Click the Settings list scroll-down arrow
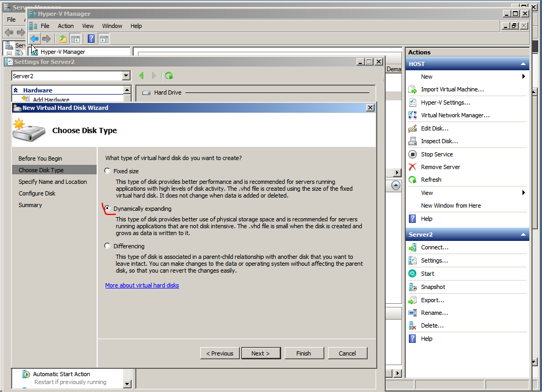Screen dimensions: 542x392 click(127, 384)
